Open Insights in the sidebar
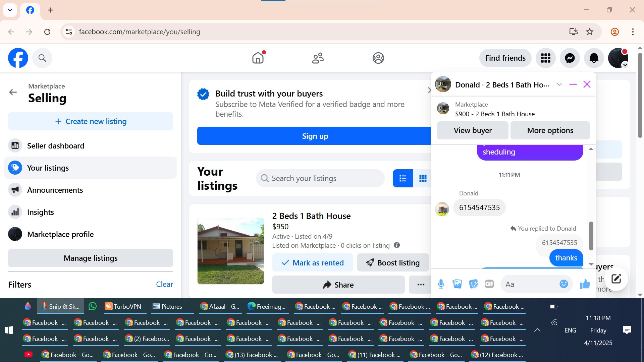 (91, 212)
